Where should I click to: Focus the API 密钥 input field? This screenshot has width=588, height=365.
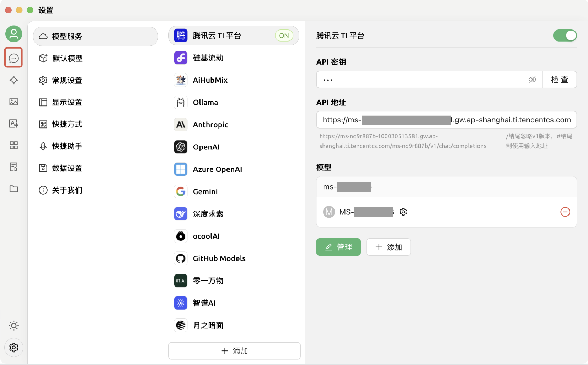click(429, 80)
